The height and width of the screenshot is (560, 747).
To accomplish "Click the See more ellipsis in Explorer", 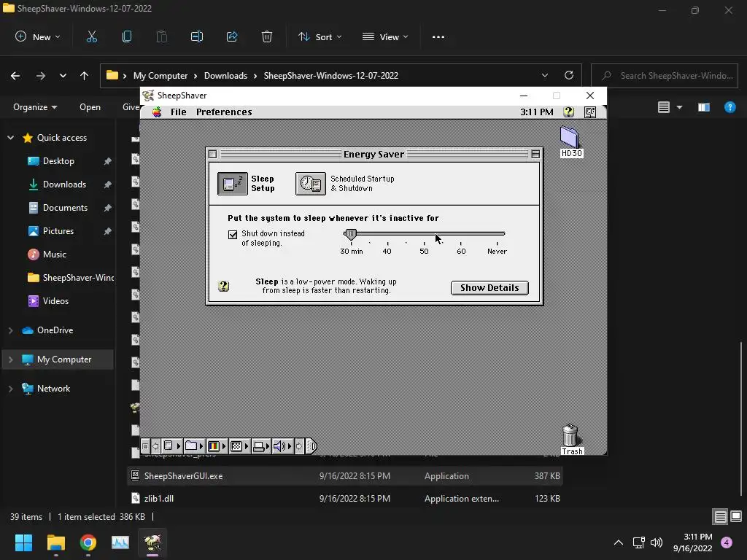I will tap(438, 36).
